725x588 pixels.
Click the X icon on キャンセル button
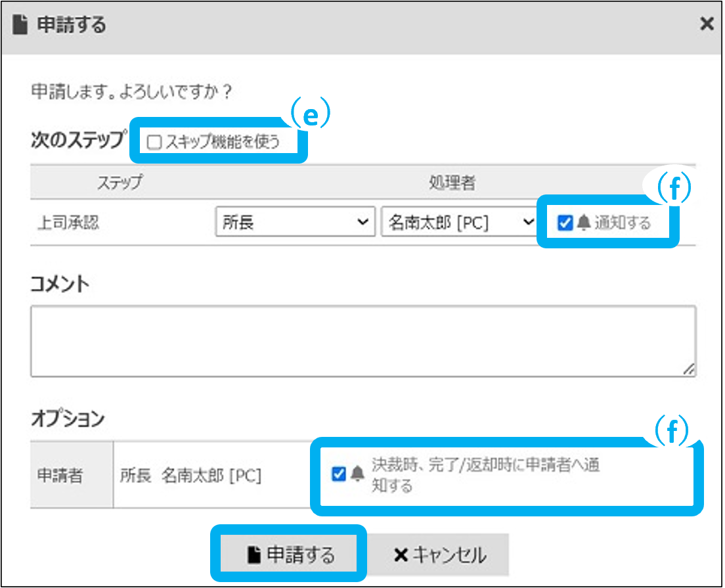(401, 555)
